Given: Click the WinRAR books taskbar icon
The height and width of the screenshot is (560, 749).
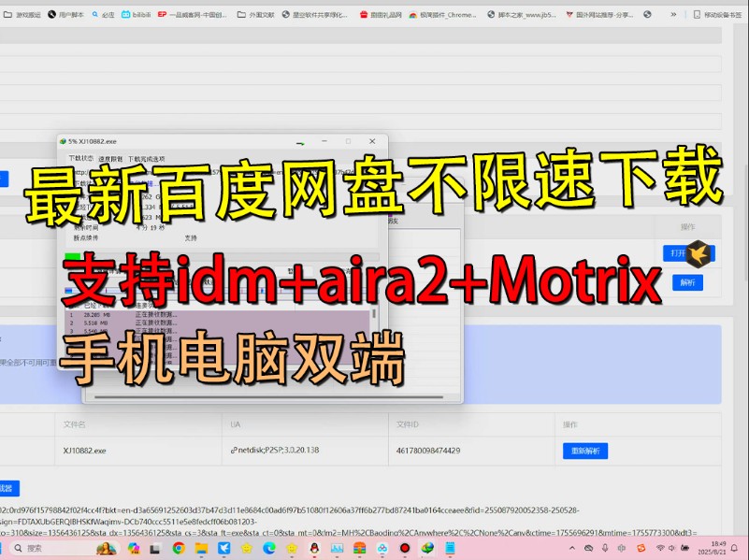Looking at the screenshot, I should [360, 549].
